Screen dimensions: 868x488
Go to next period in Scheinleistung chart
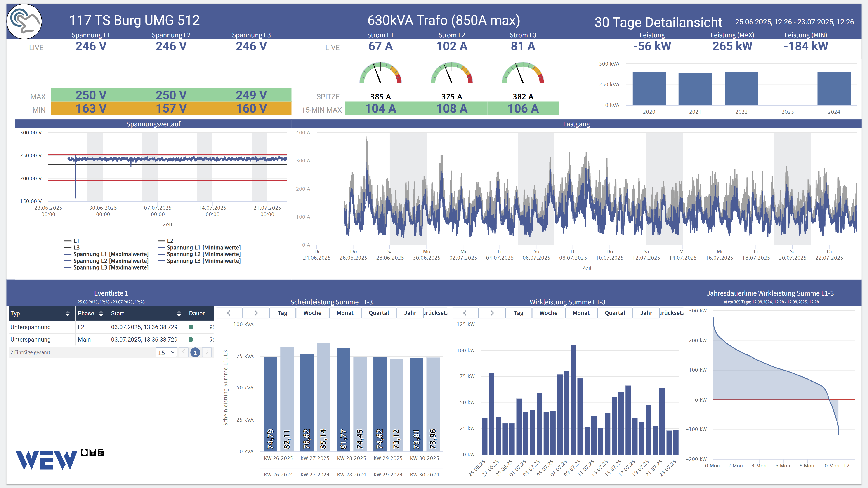click(256, 313)
